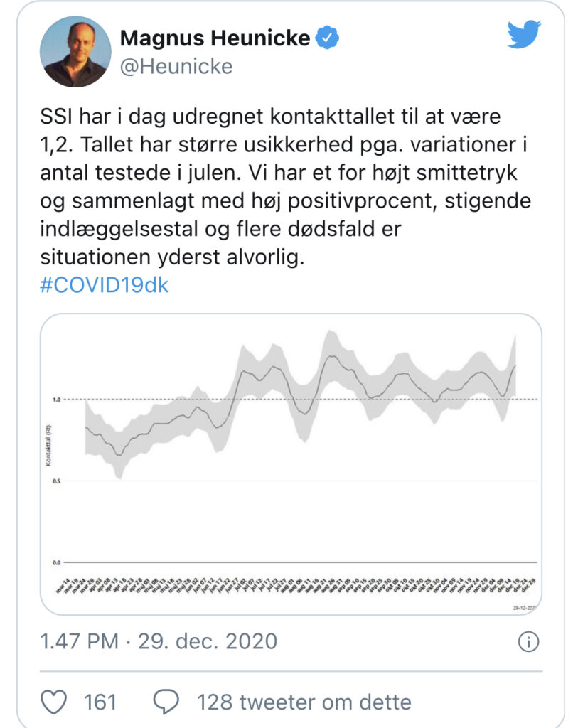Like the tweet with heart icon

(54, 702)
